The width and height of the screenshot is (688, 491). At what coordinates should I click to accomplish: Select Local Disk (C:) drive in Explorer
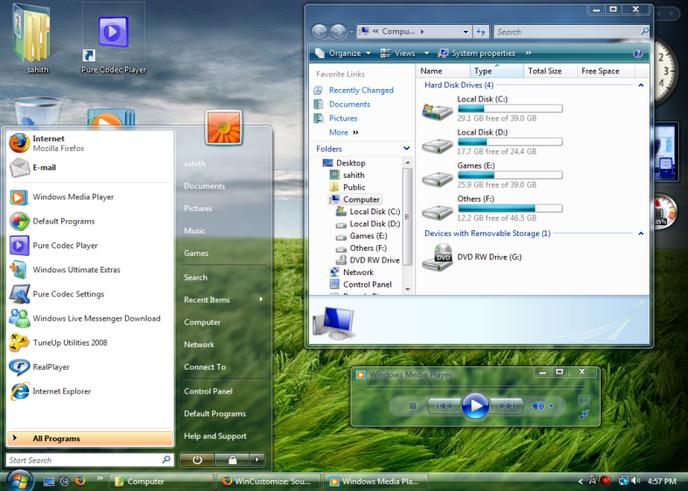491,109
